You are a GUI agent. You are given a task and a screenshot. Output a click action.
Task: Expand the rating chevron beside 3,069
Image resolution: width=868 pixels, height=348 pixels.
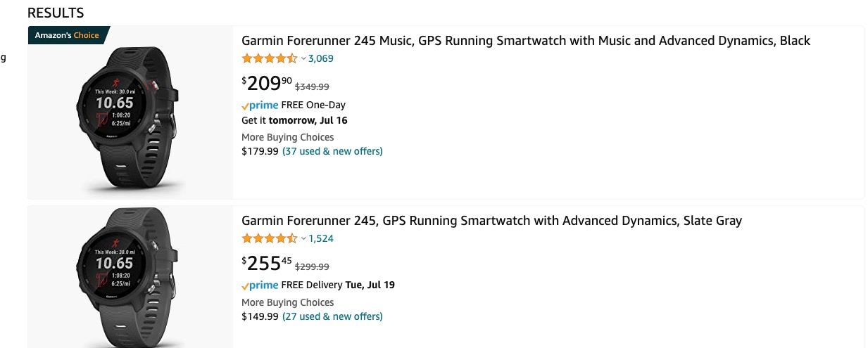[x=303, y=59]
